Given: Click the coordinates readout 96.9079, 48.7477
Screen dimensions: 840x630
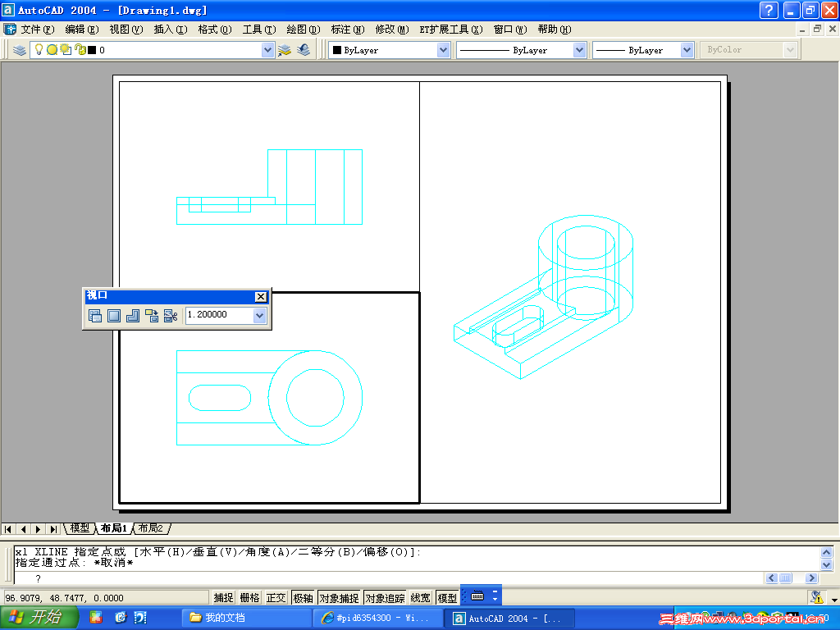Looking at the screenshot, I should tap(106, 598).
